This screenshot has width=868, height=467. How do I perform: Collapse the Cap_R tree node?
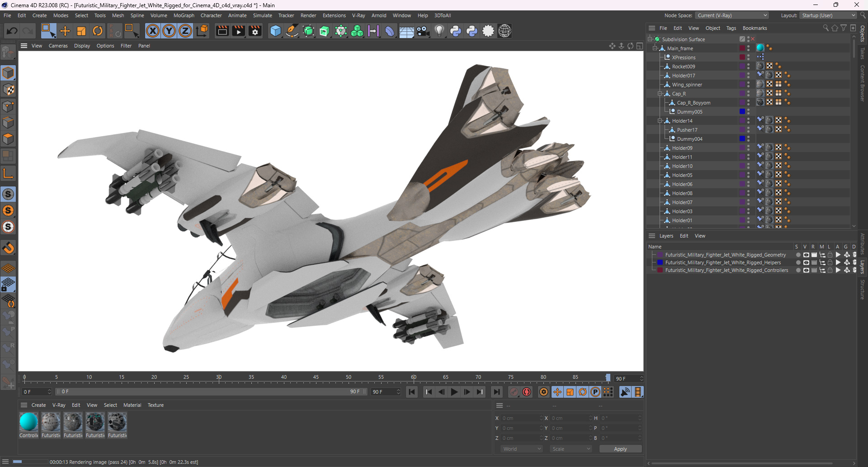[660, 93]
